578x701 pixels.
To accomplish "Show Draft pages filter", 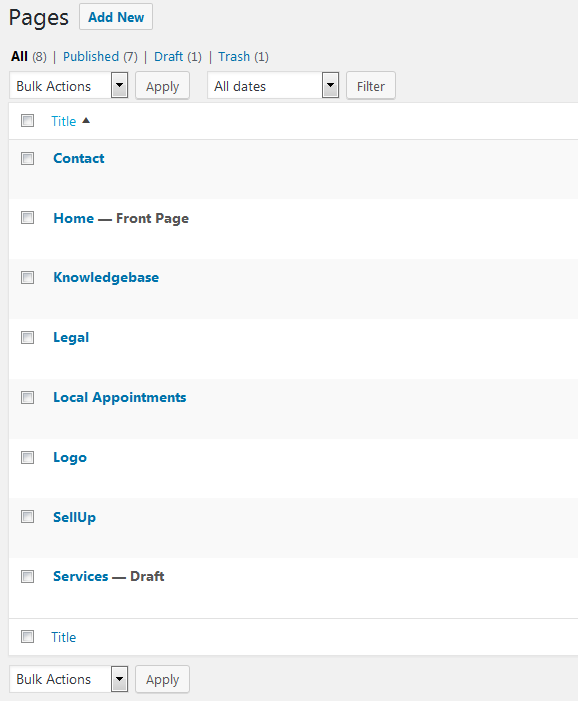I will [x=169, y=57].
